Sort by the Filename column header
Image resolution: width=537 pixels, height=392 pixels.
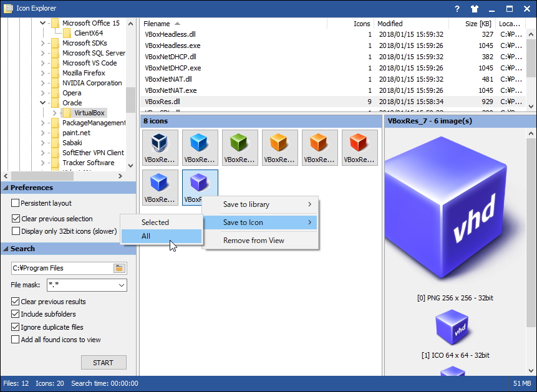[x=233, y=24]
